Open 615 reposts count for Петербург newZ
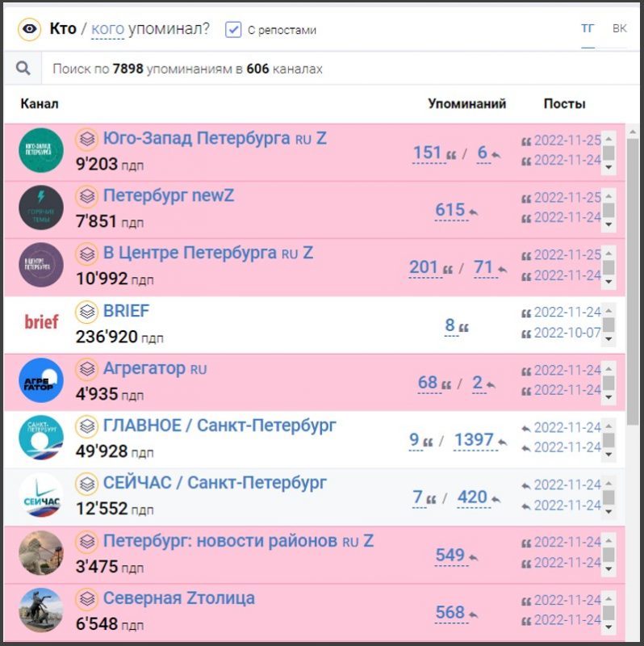Viewport: 644px width, 646px height. pos(450,211)
